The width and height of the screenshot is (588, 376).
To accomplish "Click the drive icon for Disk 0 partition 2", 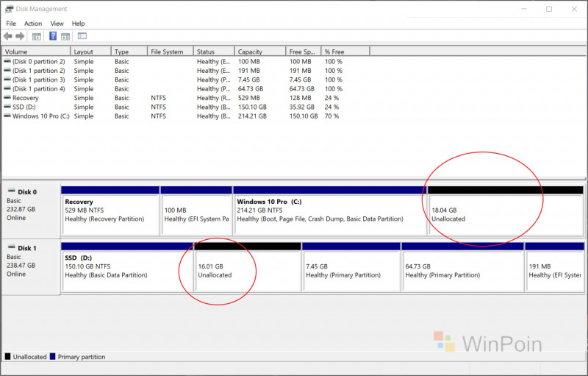I will (7, 61).
